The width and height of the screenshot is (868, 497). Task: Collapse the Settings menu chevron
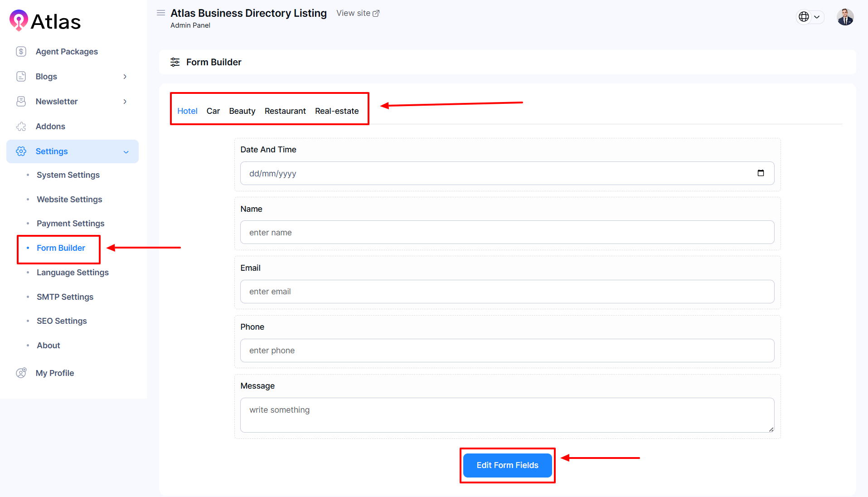(126, 152)
